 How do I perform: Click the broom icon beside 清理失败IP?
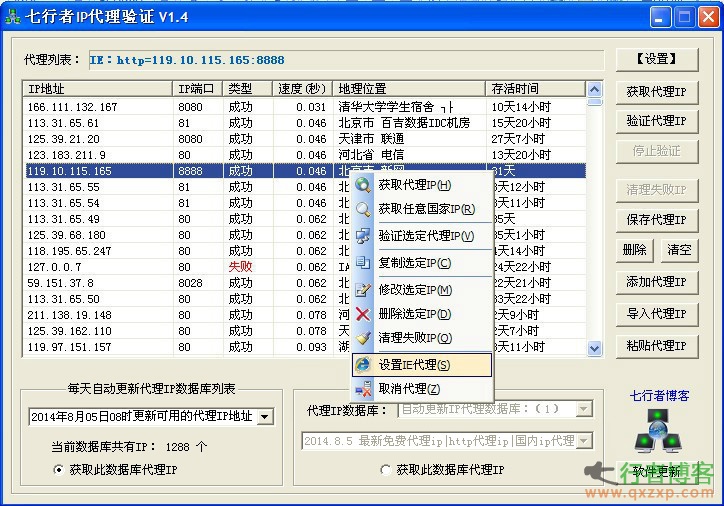pyautogui.click(x=363, y=338)
